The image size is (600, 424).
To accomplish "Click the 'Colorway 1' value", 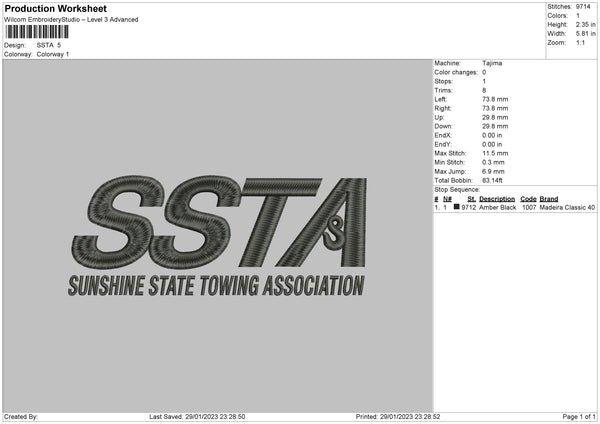I will [53, 54].
